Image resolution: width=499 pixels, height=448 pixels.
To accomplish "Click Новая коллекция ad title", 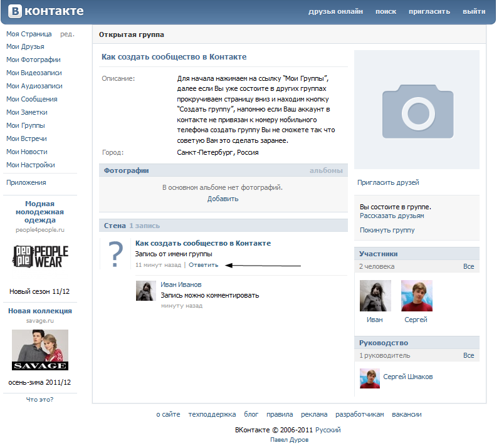I will click(x=40, y=312).
